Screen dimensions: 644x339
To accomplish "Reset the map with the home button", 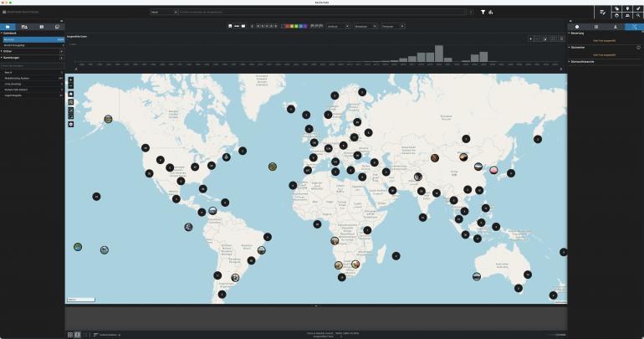I will pos(70,94).
